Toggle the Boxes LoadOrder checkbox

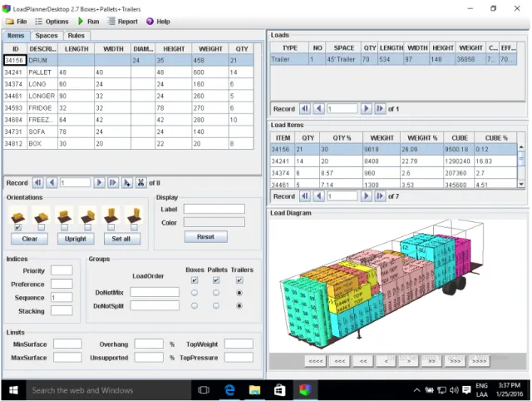(x=195, y=280)
